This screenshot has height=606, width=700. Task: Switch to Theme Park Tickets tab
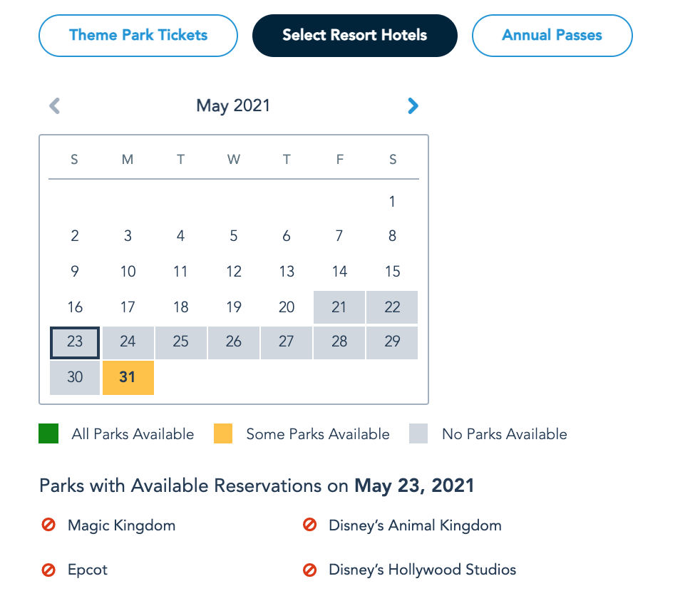[x=138, y=35]
